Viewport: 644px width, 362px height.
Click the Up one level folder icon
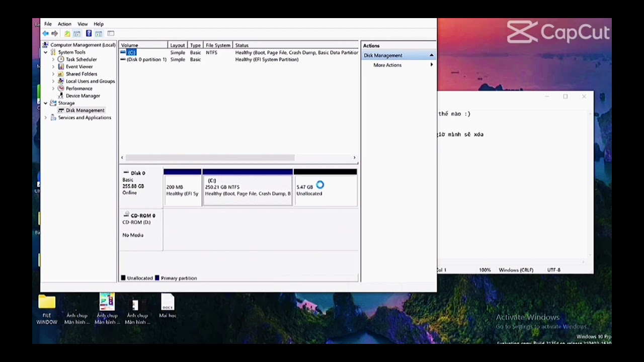pos(67,34)
